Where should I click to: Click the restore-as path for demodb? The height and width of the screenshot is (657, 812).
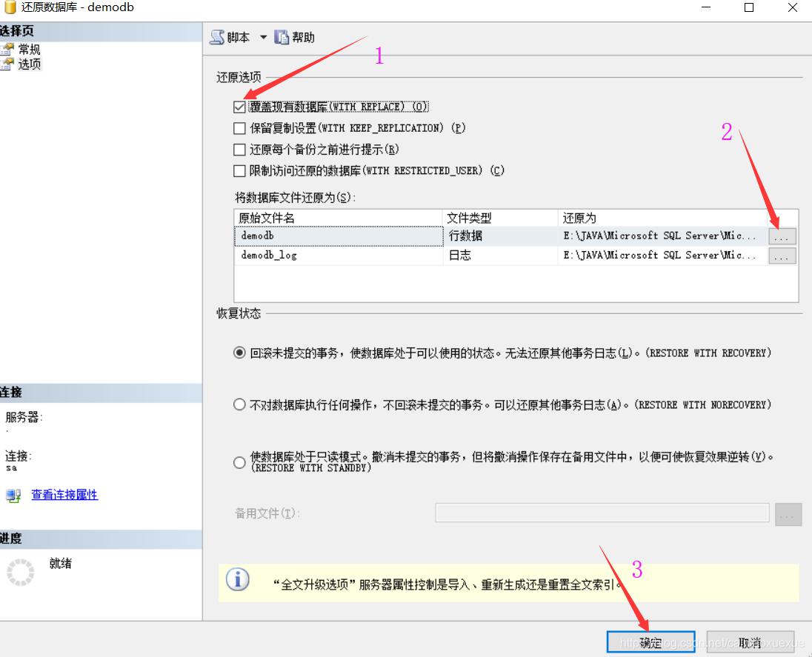(x=663, y=236)
